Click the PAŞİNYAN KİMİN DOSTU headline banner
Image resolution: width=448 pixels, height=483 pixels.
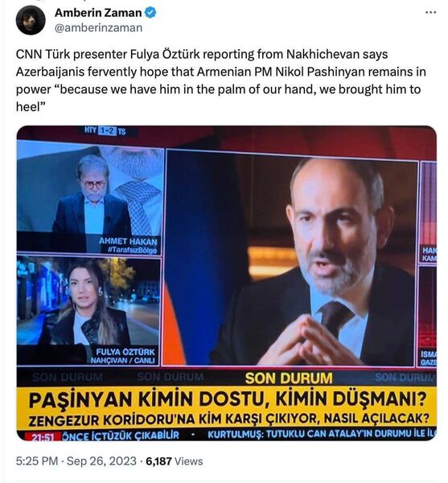coord(228,399)
